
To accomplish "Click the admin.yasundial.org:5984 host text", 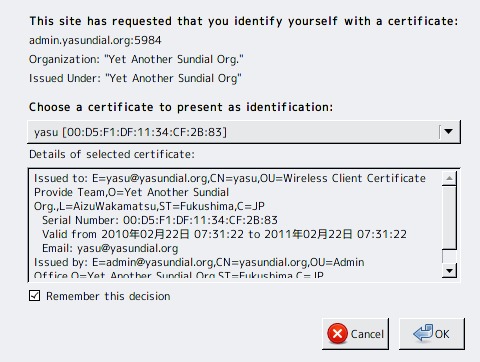I will (x=95, y=40).
